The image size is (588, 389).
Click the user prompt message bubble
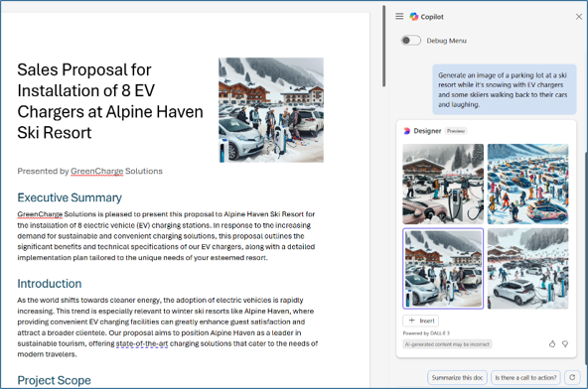tap(505, 89)
